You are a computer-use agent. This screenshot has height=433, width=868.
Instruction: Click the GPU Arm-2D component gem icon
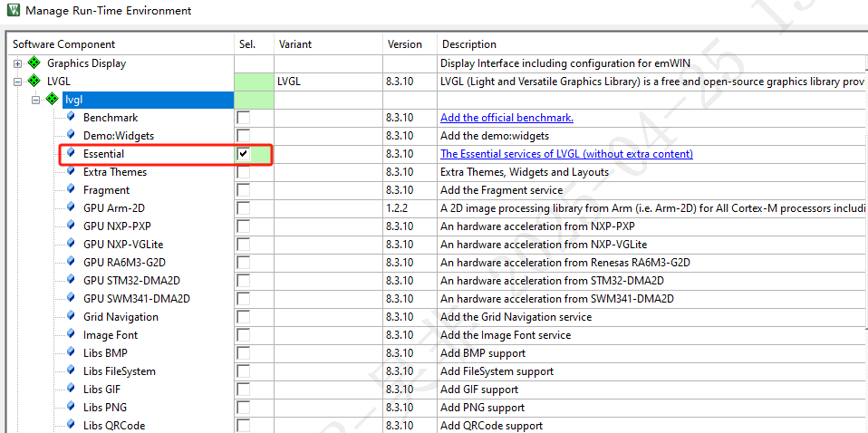click(71, 207)
